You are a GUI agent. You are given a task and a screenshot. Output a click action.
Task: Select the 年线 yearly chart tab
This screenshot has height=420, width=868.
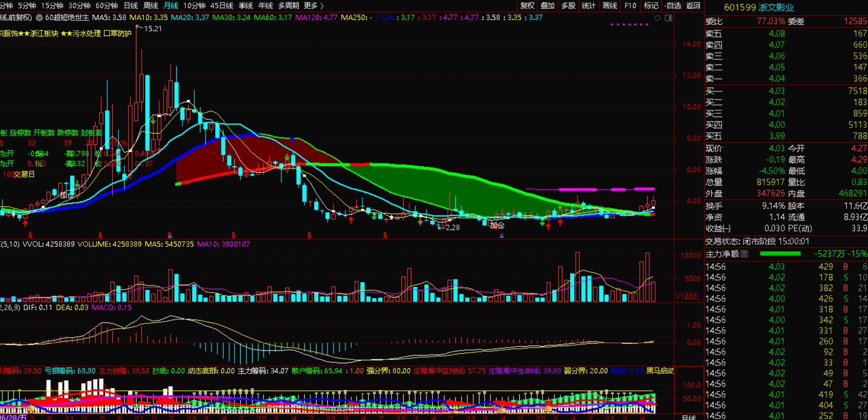[265, 6]
